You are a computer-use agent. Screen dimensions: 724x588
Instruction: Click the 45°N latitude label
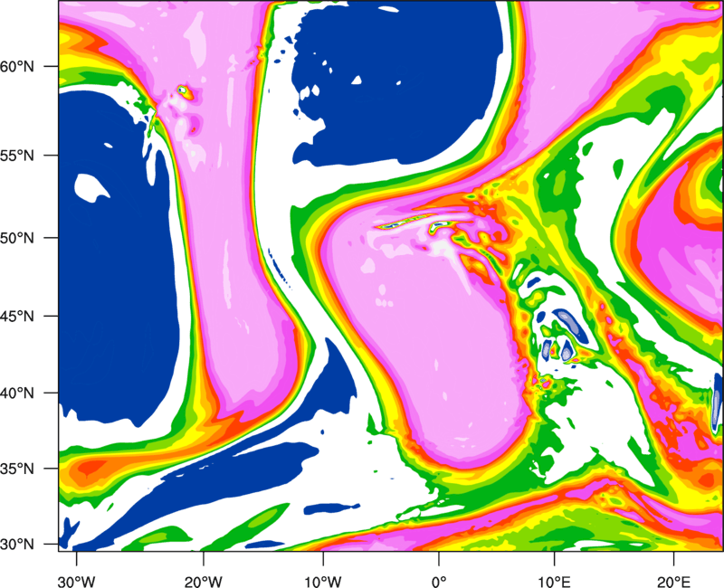(x=17, y=317)
